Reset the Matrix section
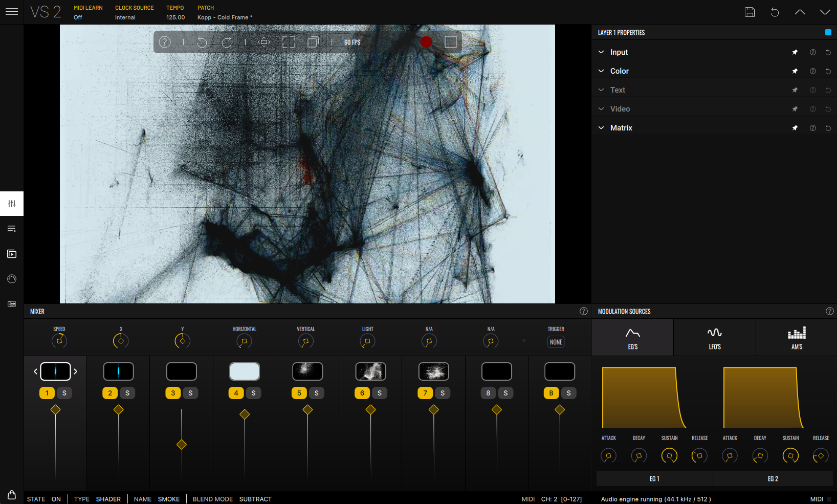837x504 pixels. click(828, 128)
